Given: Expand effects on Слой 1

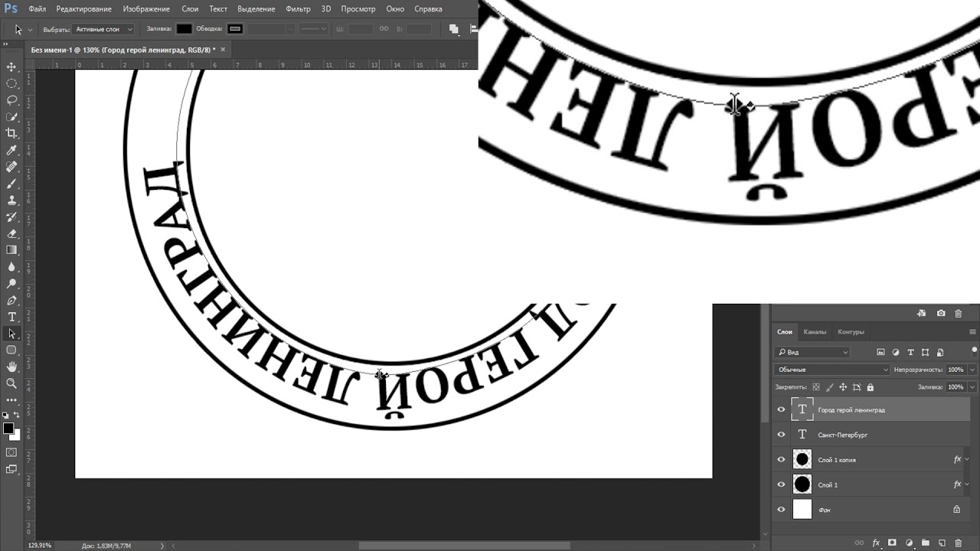Looking at the screenshot, I should click(x=966, y=484).
